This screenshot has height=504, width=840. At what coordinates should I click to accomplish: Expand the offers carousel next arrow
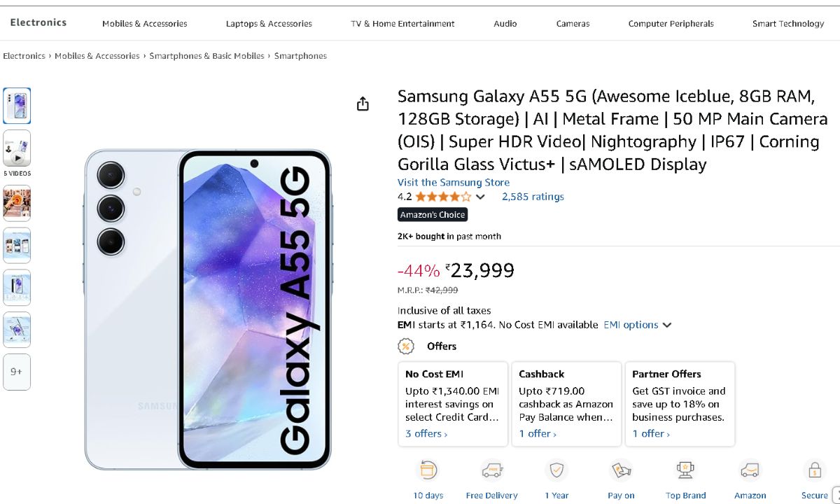click(x=835, y=494)
